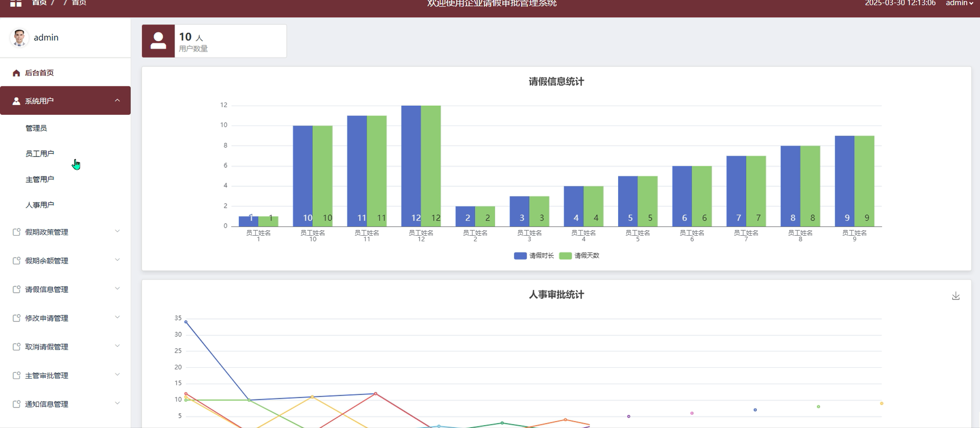
Task: Click the 系统用户 menu label
Action: pos(39,101)
